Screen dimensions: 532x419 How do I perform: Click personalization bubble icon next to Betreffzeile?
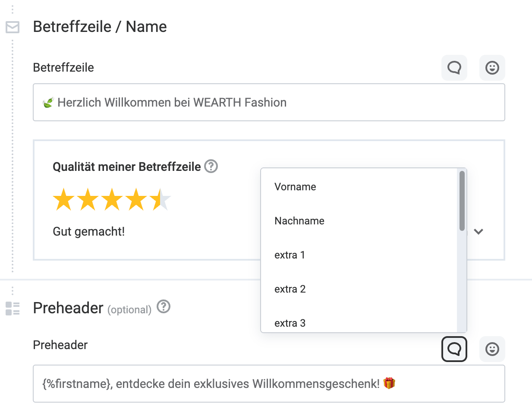[454, 68]
